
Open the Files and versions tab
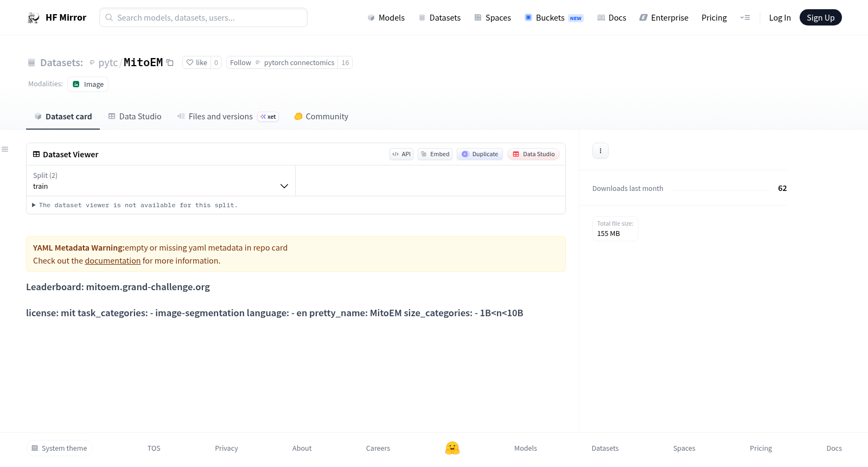click(x=228, y=117)
